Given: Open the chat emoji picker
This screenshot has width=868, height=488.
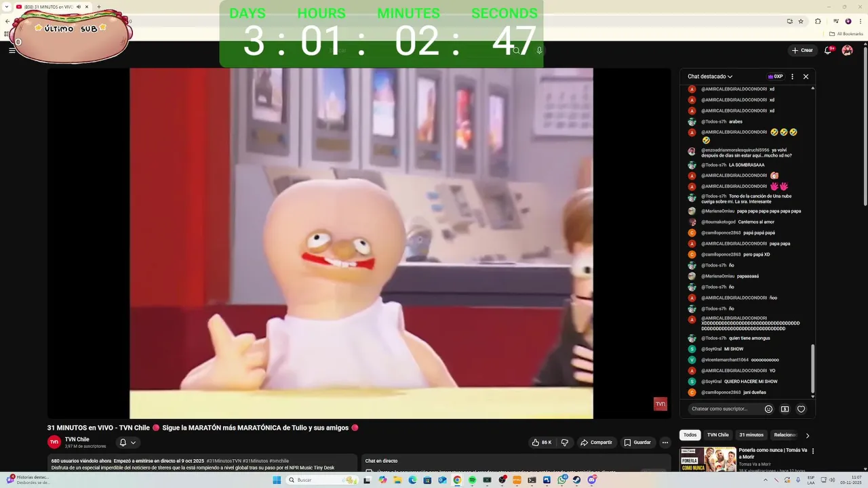Looking at the screenshot, I should pyautogui.click(x=768, y=409).
